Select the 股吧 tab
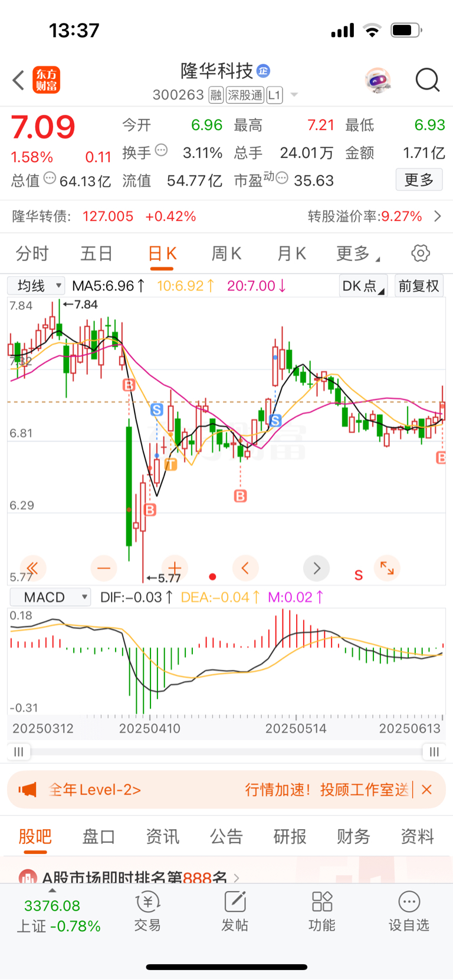 (35, 836)
